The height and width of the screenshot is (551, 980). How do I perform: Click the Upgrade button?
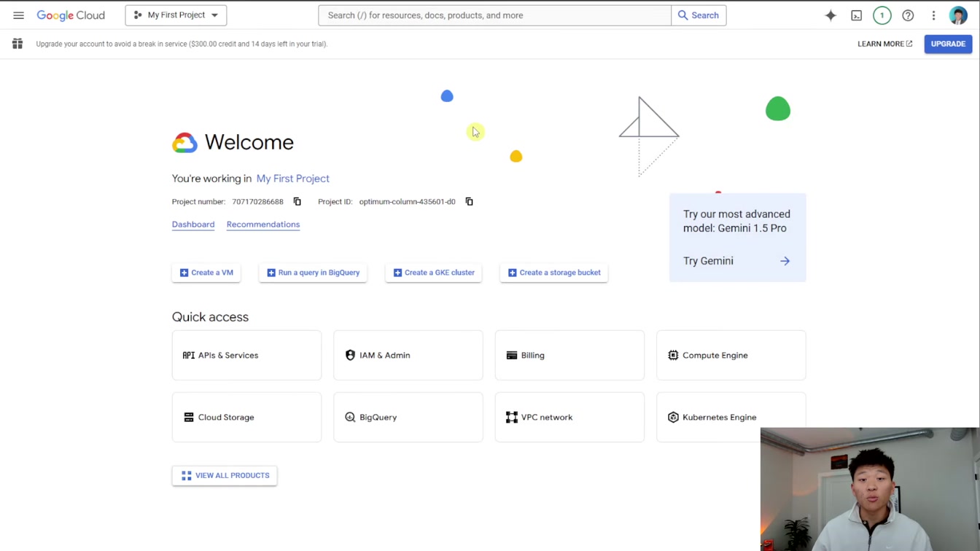948,44
